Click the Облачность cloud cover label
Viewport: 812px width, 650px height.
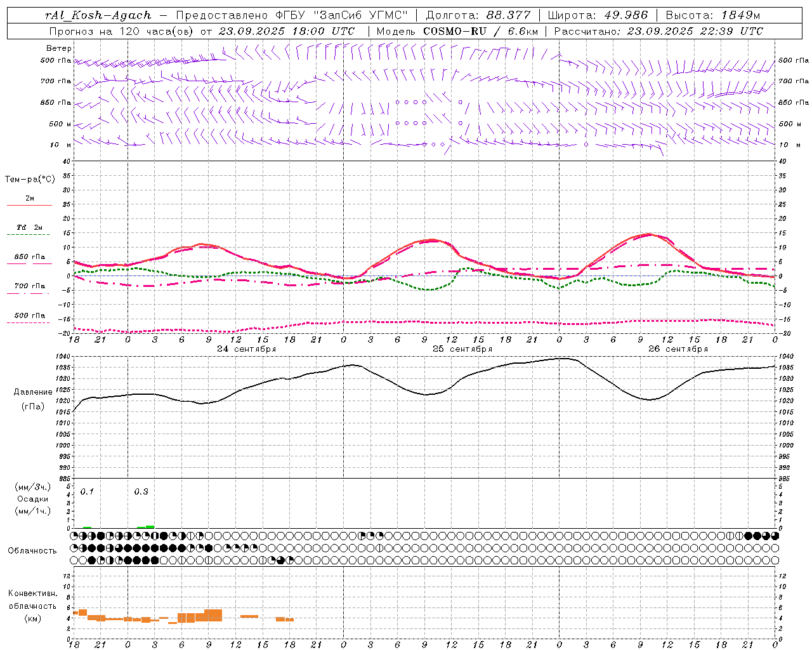pyautogui.click(x=32, y=550)
